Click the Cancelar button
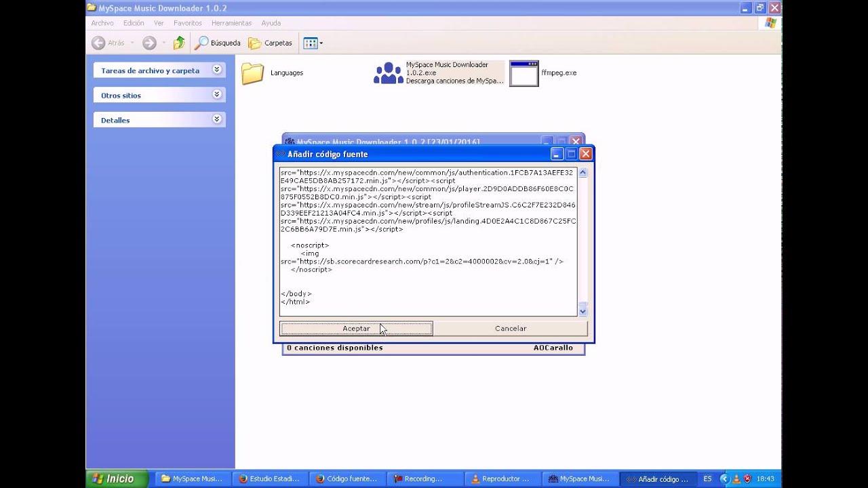This screenshot has height=488, width=868. [511, 329]
